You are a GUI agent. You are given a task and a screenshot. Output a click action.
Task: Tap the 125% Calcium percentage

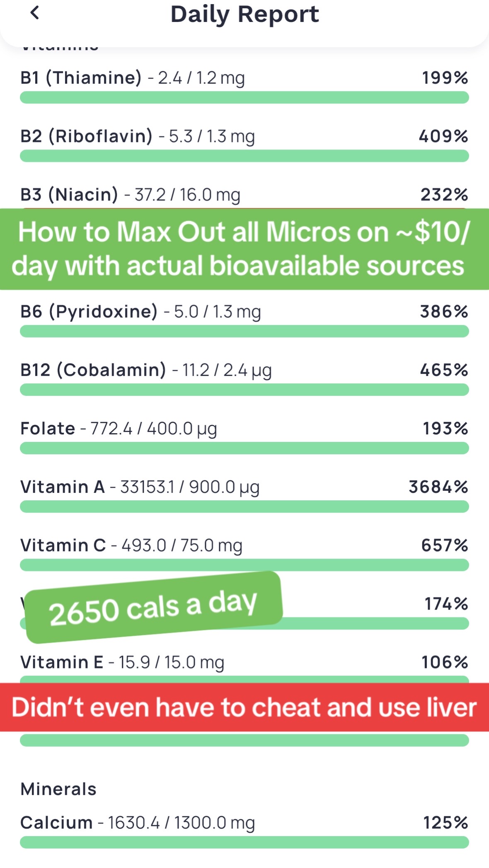[x=445, y=822]
